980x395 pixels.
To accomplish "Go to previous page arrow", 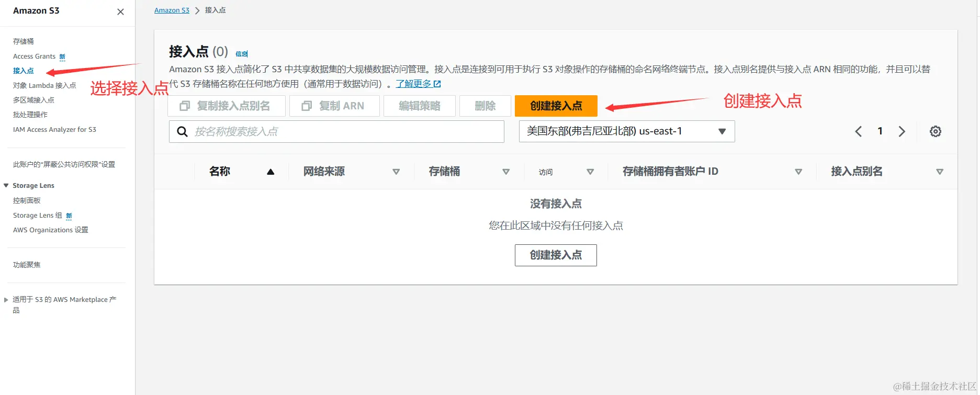I will coord(859,131).
